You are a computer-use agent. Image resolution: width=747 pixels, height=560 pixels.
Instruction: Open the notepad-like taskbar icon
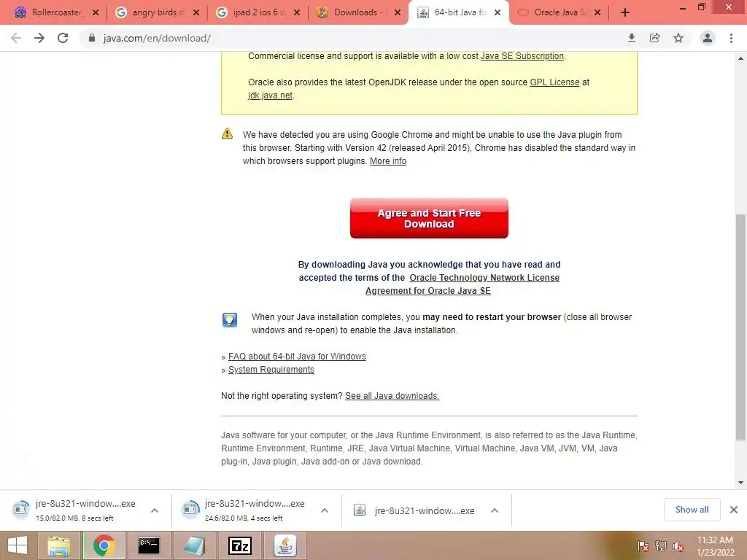coord(194,545)
